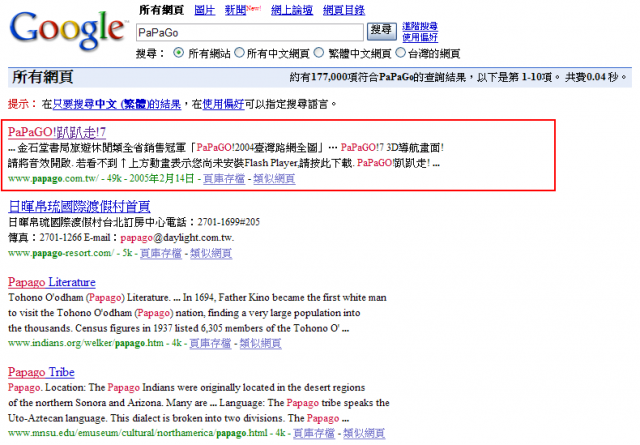Select the 所有網頁 tab
The height and width of the screenshot is (445, 640).
tap(162, 10)
